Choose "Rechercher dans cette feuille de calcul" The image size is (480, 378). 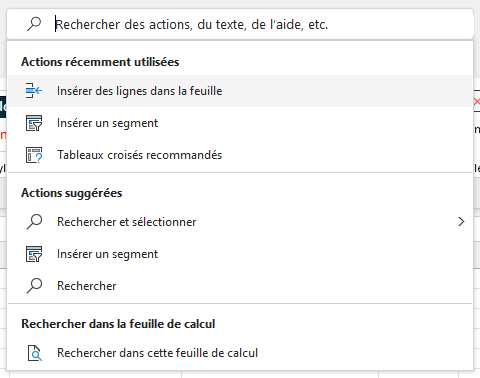point(240,353)
